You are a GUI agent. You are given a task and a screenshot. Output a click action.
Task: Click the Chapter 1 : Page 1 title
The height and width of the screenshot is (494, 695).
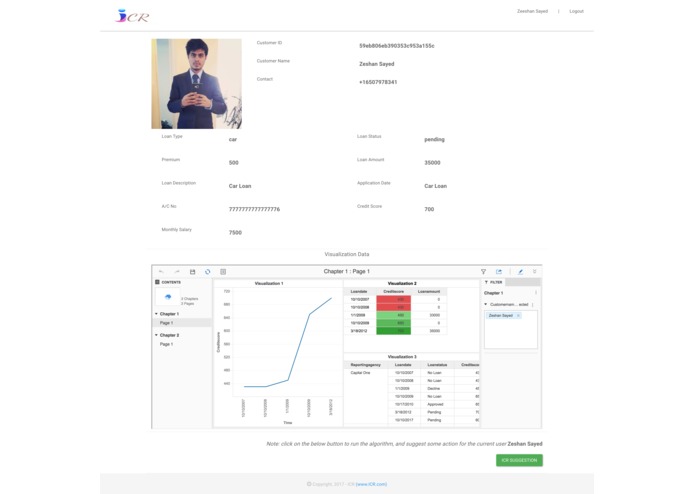[x=347, y=272]
